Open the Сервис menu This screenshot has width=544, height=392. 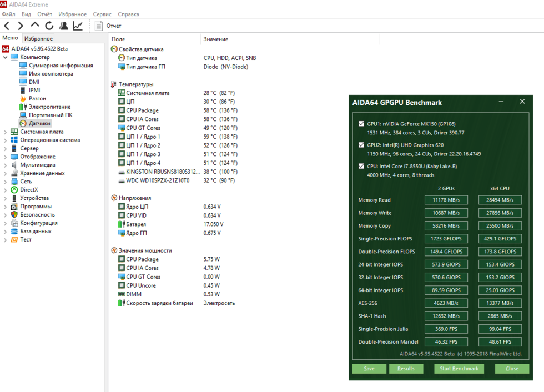[x=102, y=14]
